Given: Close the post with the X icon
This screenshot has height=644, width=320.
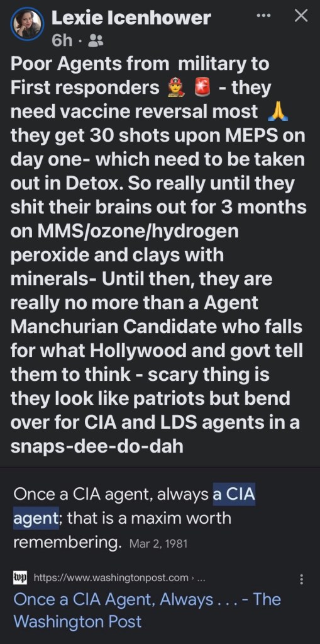Looking at the screenshot, I should pyautogui.click(x=301, y=16).
